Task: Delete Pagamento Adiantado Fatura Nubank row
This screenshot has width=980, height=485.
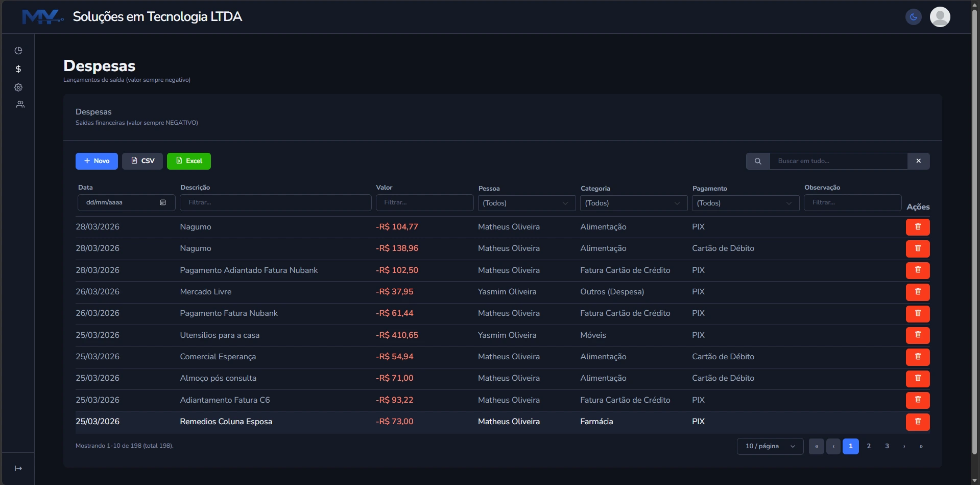Action: click(x=918, y=270)
